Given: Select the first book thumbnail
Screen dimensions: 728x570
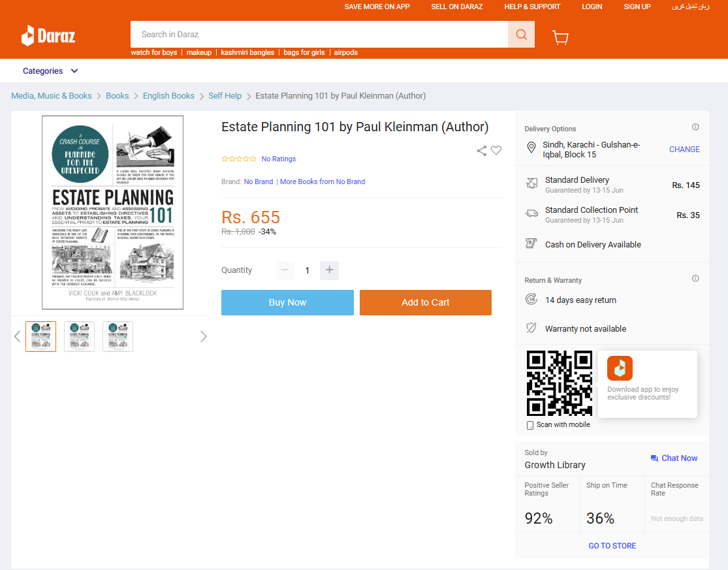Looking at the screenshot, I should coord(41,336).
